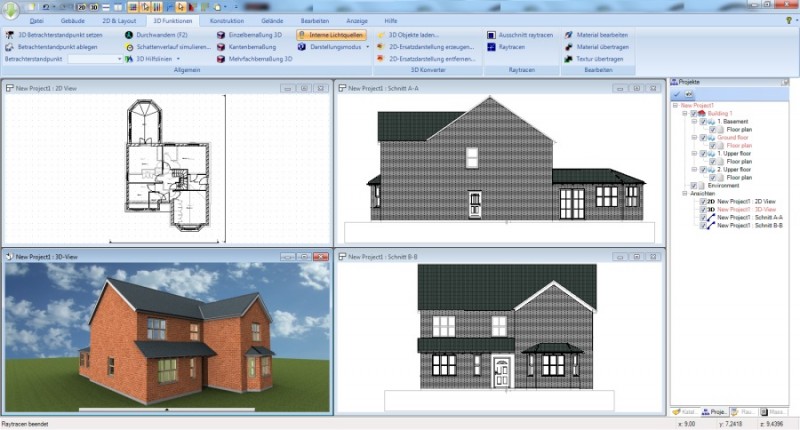Viewport: 800px width, 430px height.
Task: Toggle the Interne Lichtquellen button
Action: point(332,34)
